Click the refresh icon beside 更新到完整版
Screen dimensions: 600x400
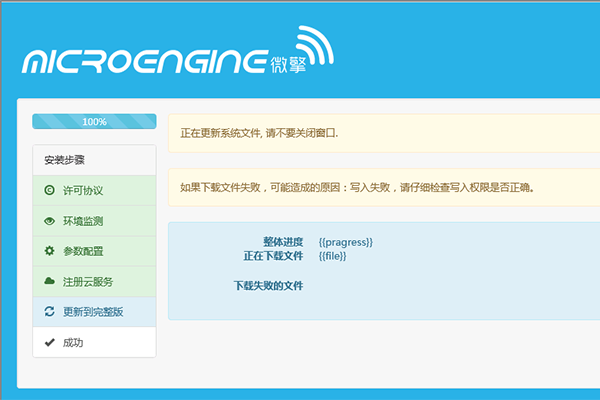[x=49, y=311]
